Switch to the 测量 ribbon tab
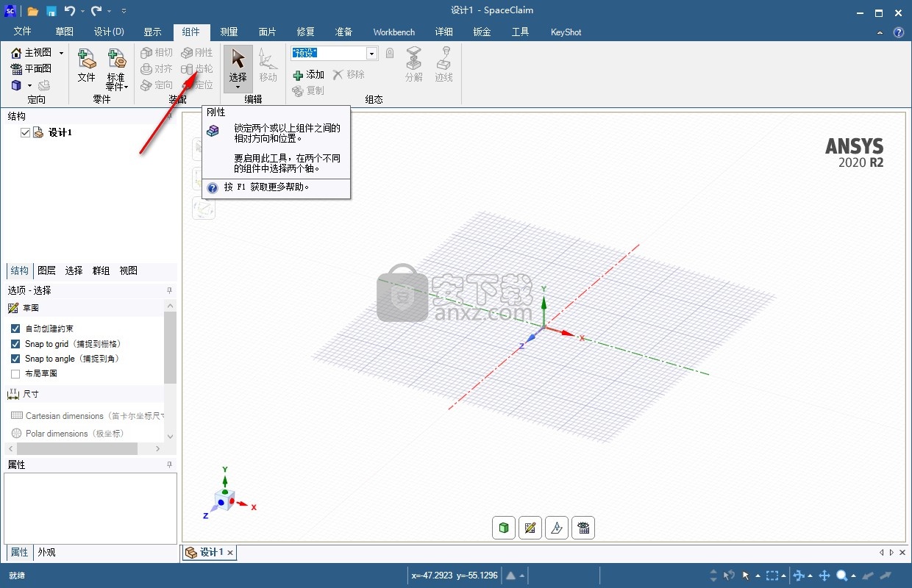This screenshot has width=912, height=588. pos(229,32)
